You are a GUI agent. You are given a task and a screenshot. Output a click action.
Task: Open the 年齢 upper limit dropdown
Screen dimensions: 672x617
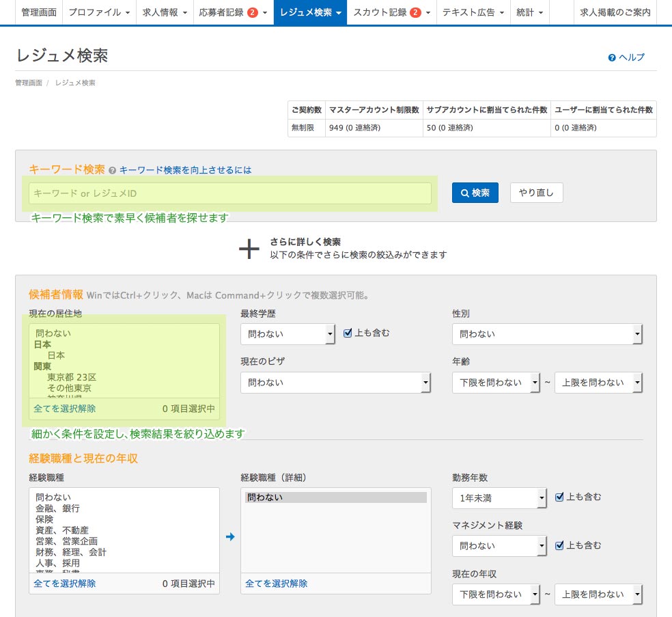click(599, 383)
